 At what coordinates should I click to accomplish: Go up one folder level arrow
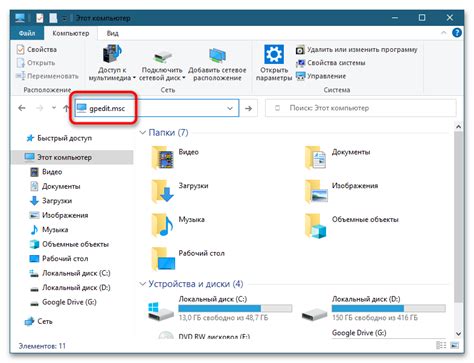coord(66,108)
